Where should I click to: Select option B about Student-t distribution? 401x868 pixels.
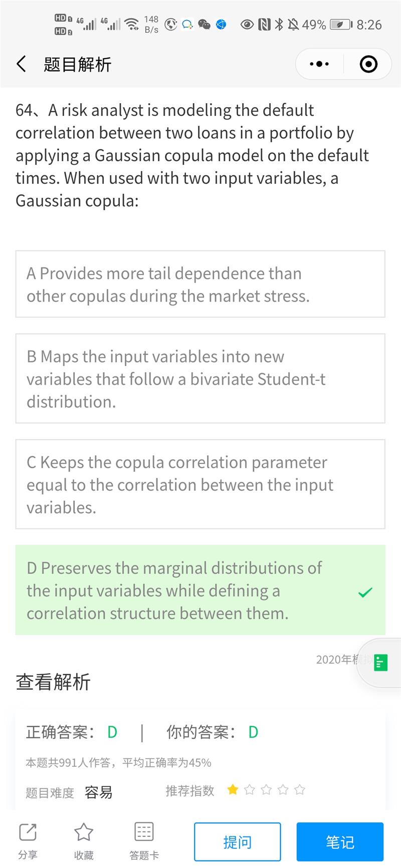pyautogui.click(x=200, y=379)
